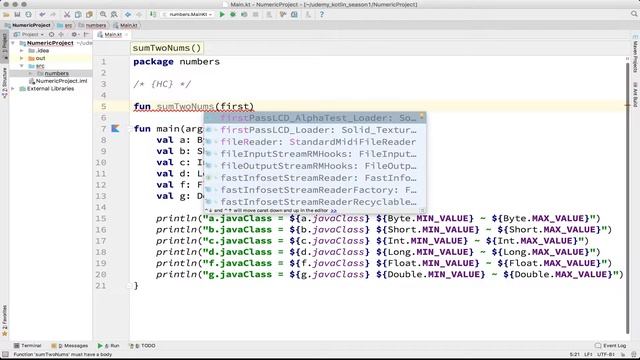Collapse the NumericProject root tree node
640x360 pixels.
pos(13,43)
